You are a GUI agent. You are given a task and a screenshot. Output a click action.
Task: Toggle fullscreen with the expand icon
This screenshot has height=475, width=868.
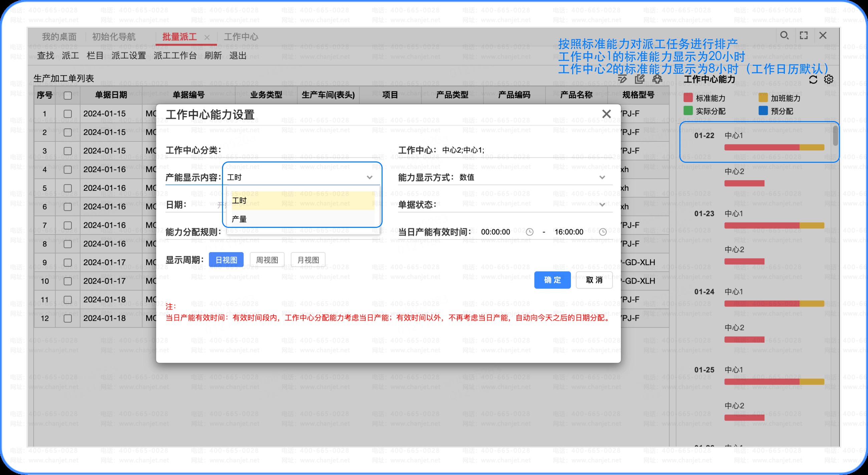804,35
